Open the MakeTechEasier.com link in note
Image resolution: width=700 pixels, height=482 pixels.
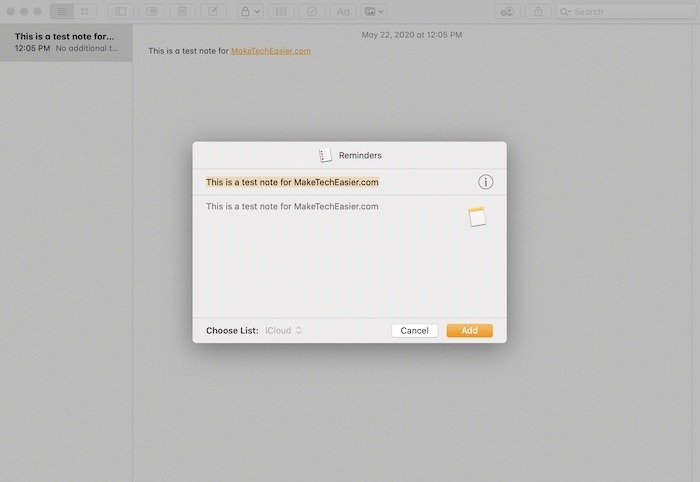pyautogui.click(x=271, y=51)
